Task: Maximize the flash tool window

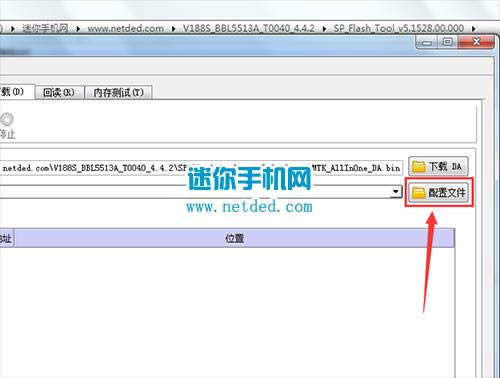Action: coord(448,42)
